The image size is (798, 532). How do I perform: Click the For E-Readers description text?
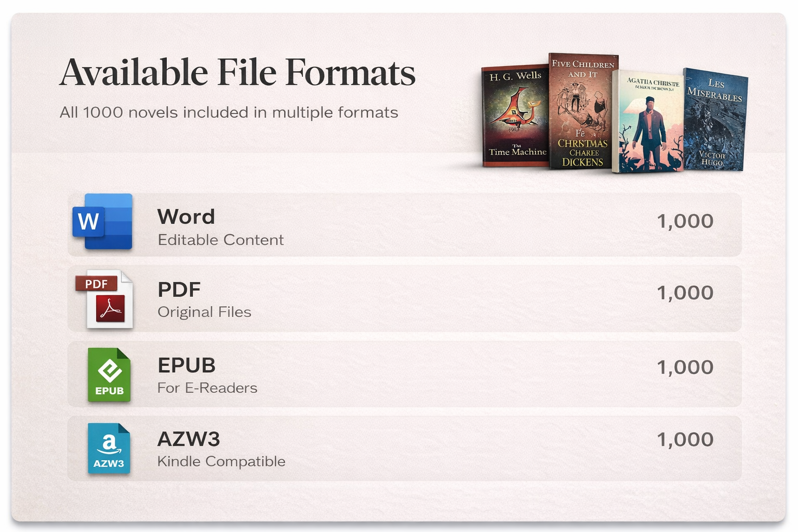point(207,388)
